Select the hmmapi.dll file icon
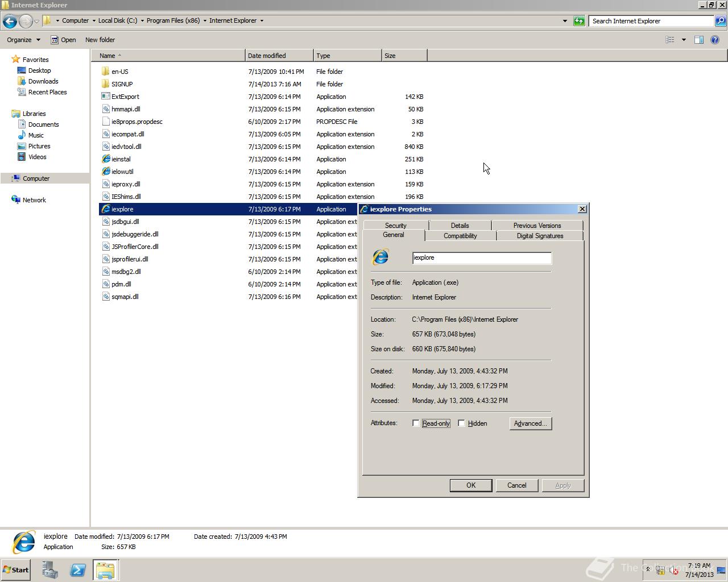Screen dimensions: 728x582 tap(106, 109)
